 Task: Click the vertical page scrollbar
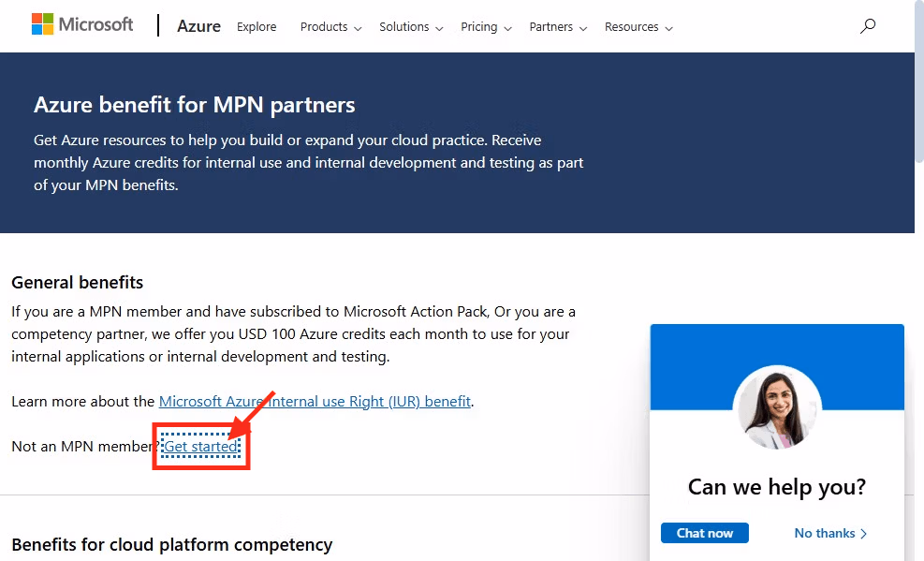click(x=918, y=281)
